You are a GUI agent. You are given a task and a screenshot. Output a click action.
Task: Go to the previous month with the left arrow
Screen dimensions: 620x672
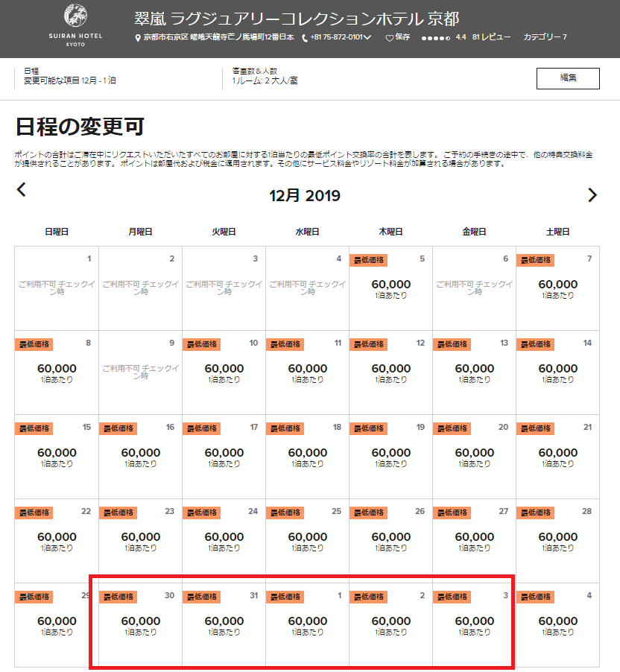[x=21, y=189]
